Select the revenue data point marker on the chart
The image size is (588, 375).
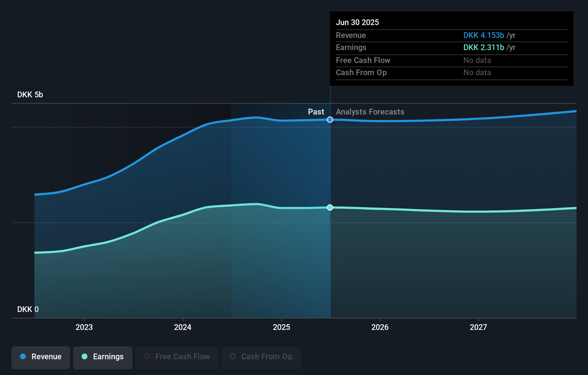click(x=330, y=120)
